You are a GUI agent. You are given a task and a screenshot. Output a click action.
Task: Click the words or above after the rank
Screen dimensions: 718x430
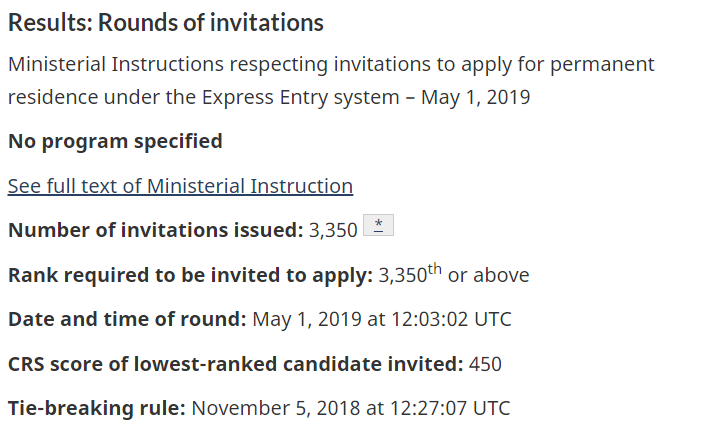(x=488, y=275)
